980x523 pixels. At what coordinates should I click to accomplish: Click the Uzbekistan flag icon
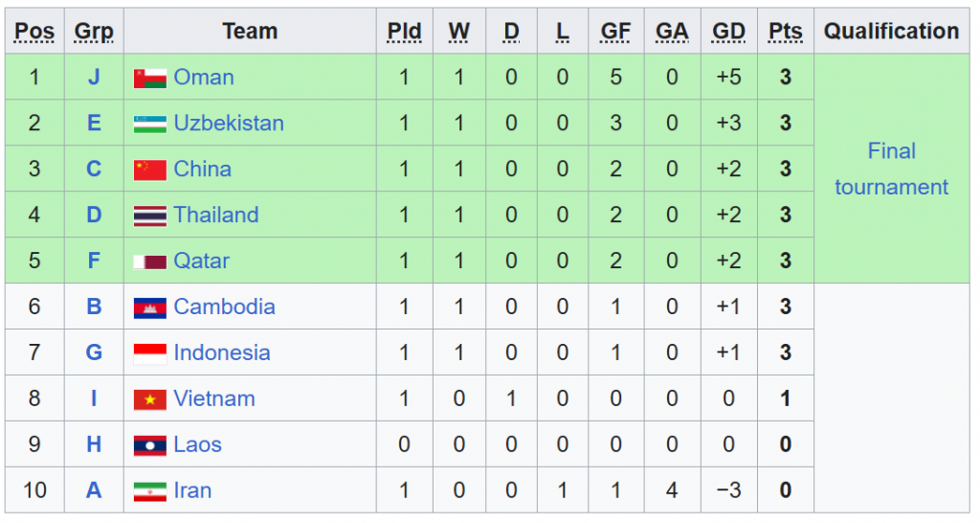tap(150, 124)
